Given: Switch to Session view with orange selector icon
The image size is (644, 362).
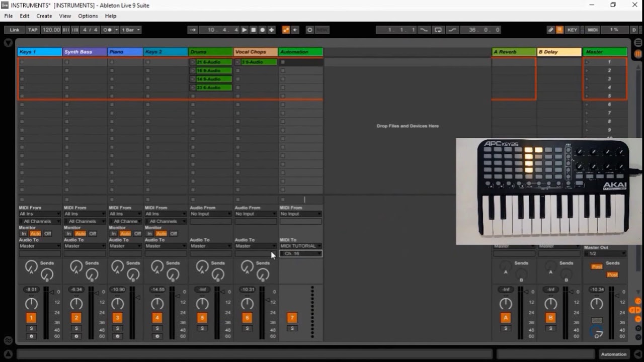Looking at the screenshot, I should [638, 53].
